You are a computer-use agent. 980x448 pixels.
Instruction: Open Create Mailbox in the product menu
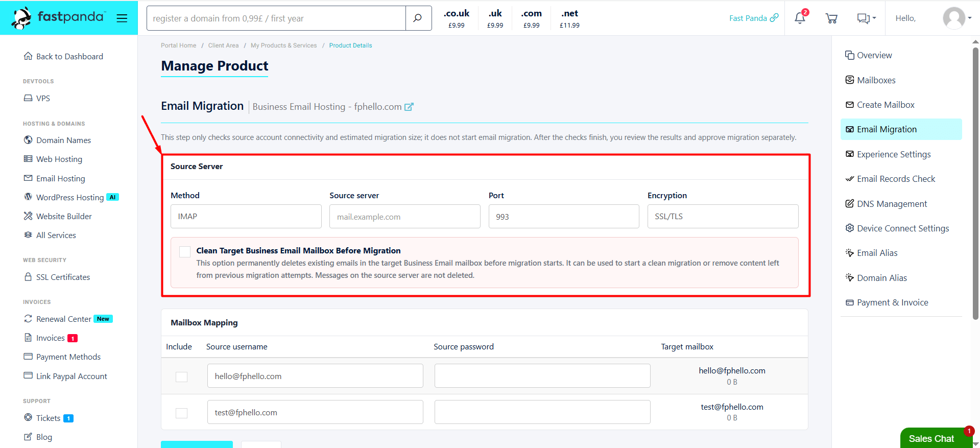(x=880, y=105)
